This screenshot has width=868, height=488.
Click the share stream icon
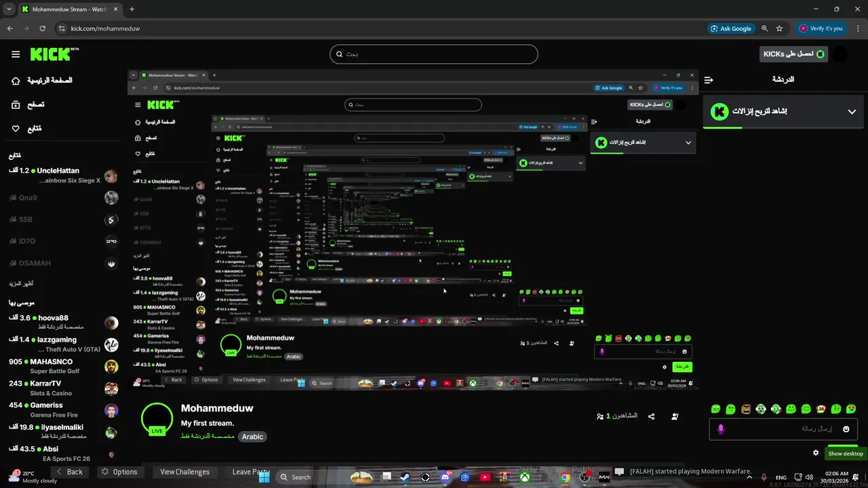click(x=652, y=416)
